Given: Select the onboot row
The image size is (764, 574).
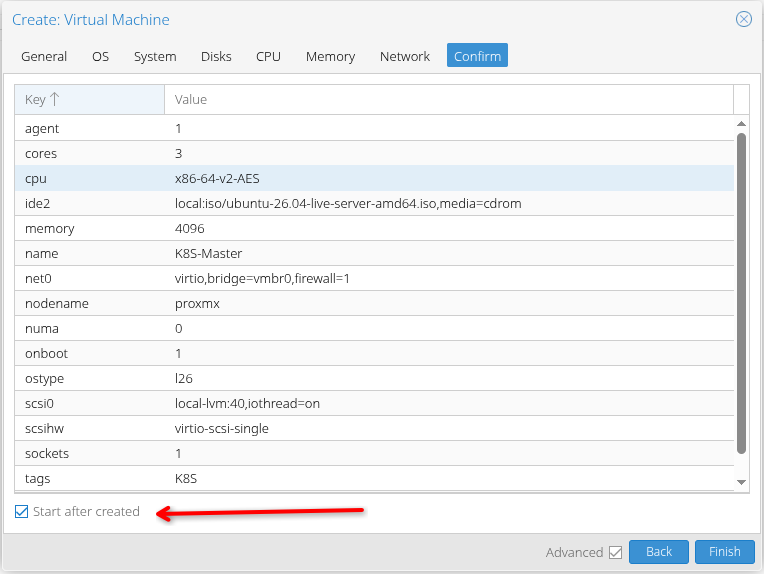Looking at the screenshot, I should click(374, 353).
